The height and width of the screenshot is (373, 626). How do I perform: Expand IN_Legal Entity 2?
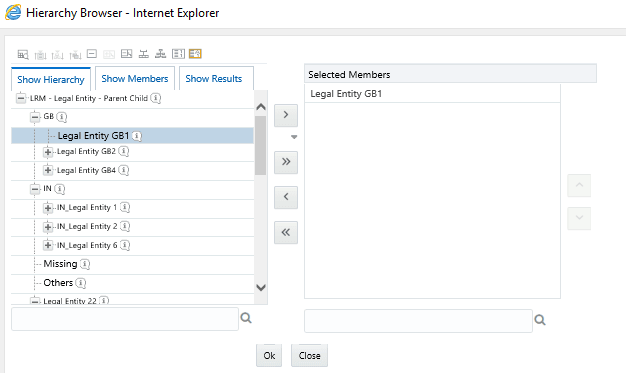point(48,227)
